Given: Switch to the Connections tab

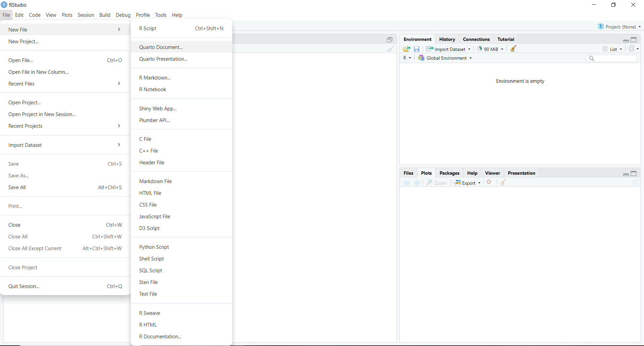Looking at the screenshot, I should tap(476, 39).
